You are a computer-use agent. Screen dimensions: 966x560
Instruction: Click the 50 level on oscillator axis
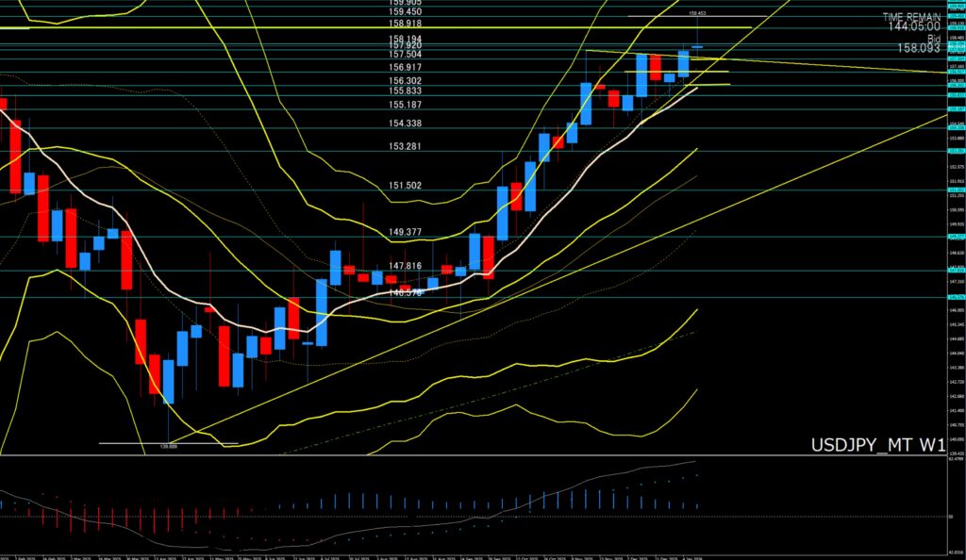pyautogui.click(x=952, y=516)
